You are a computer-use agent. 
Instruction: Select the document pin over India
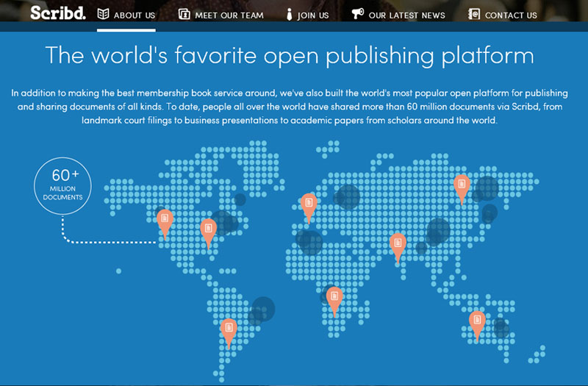398,249
